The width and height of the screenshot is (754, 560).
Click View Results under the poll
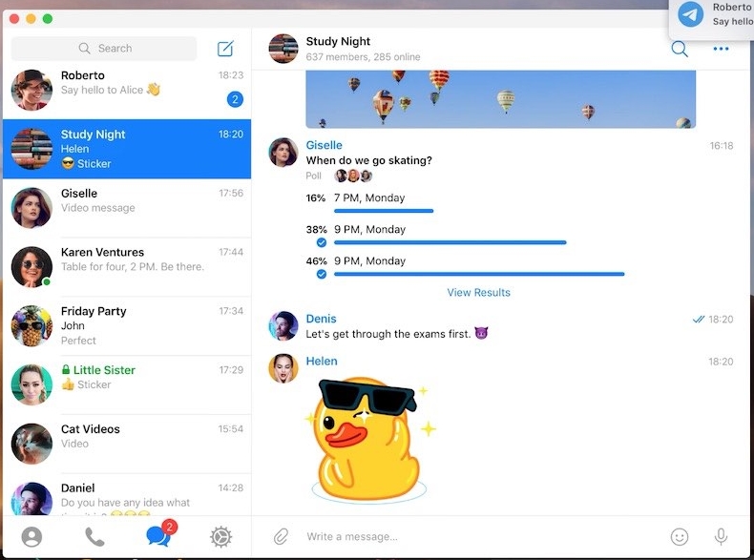[478, 293]
